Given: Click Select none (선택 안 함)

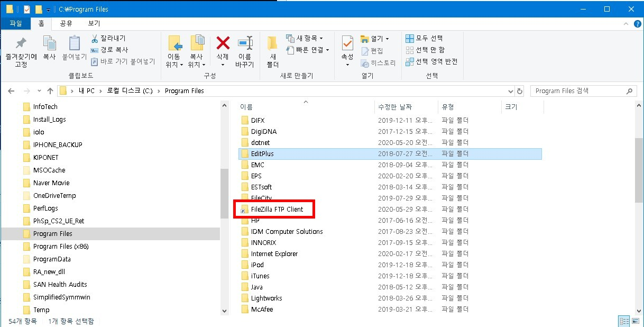Looking at the screenshot, I should 426,50.
